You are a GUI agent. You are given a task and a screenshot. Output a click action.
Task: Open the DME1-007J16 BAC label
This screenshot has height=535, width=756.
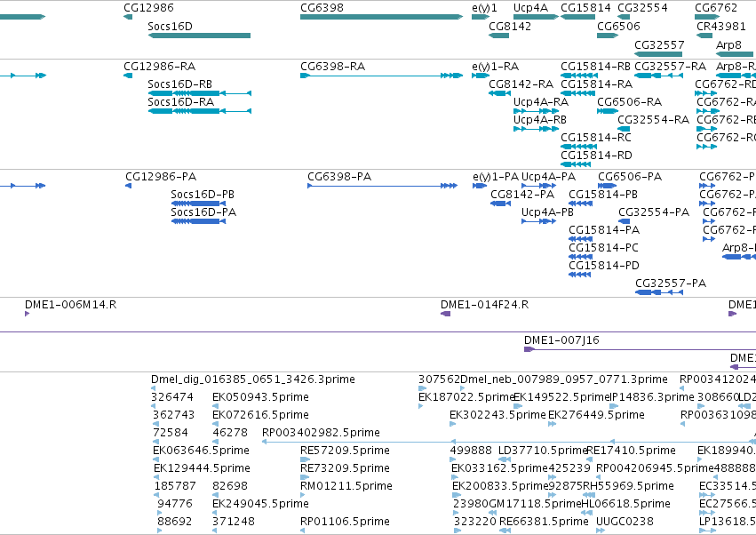pyautogui.click(x=561, y=340)
